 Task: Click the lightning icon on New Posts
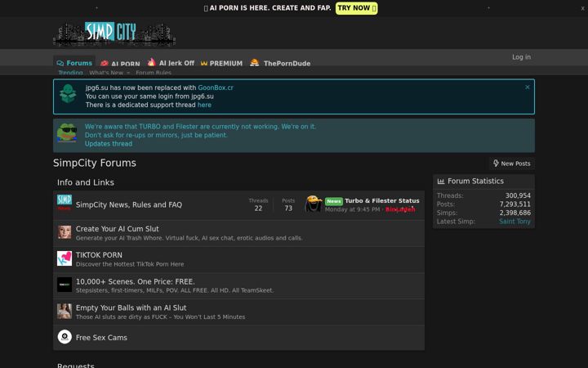click(x=496, y=163)
